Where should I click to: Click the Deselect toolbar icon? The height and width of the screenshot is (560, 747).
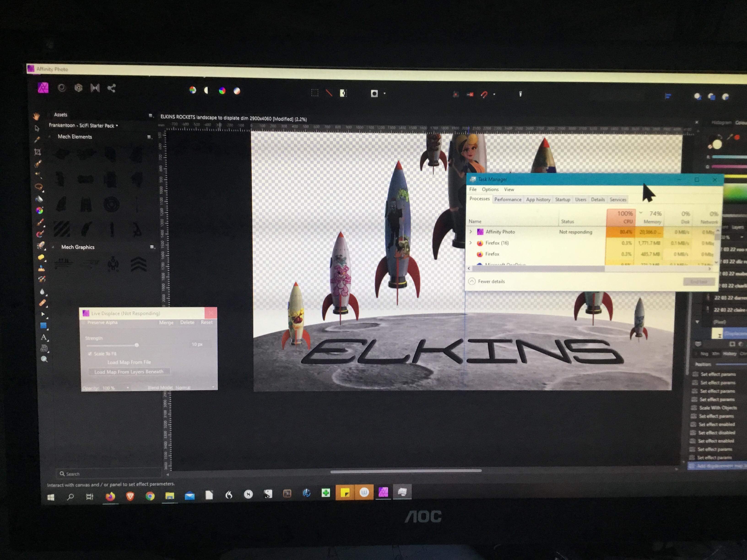329,93
